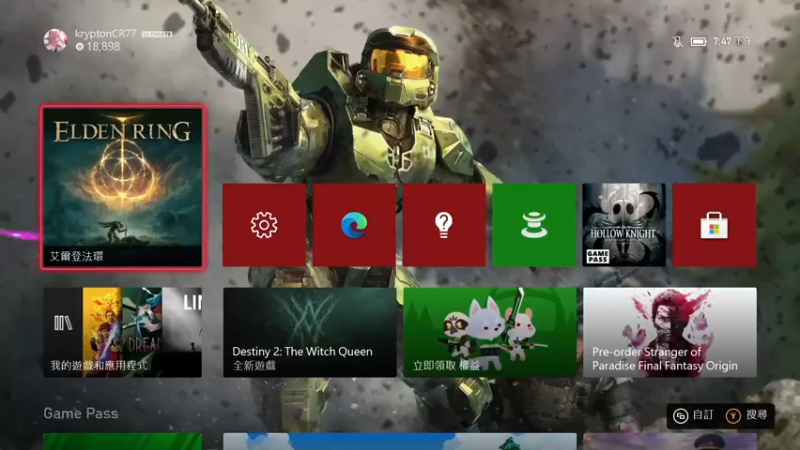This screenshot has width=800, height=450.
Task: Launch the Elden Ring game tile
Action: click(123, 187)
